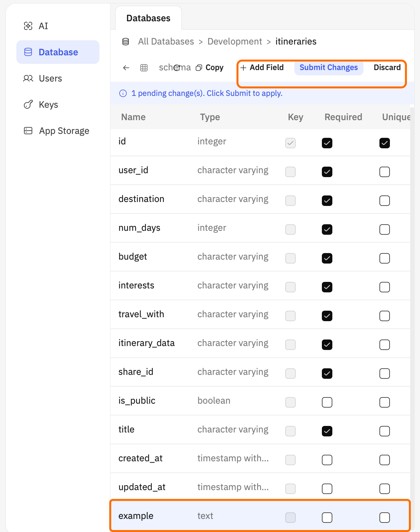This screenshot has width=420, height=532.
Task: Click the Discard button
Action: (x=387, y=67)
